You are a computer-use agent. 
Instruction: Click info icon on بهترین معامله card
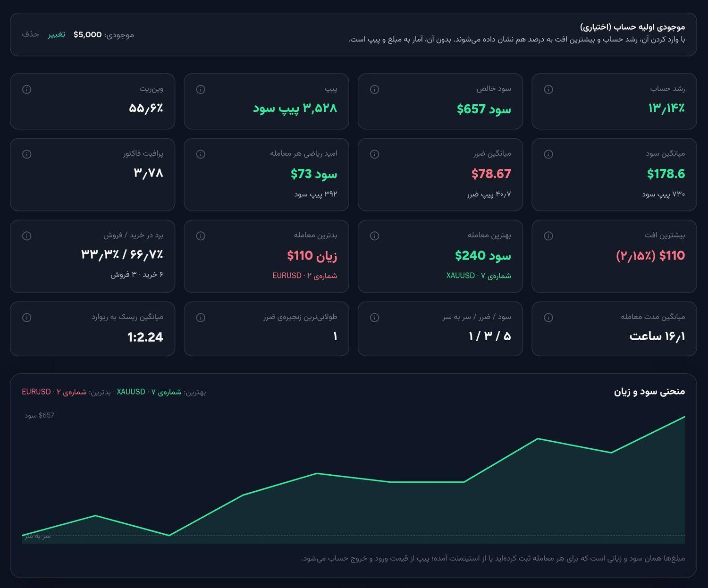pos(375,236)
